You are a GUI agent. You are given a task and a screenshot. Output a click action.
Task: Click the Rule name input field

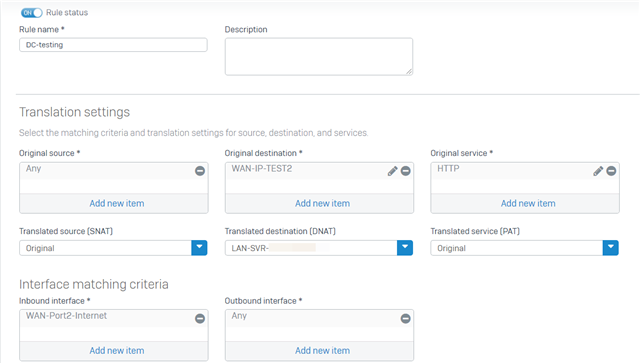click(113, 45)
